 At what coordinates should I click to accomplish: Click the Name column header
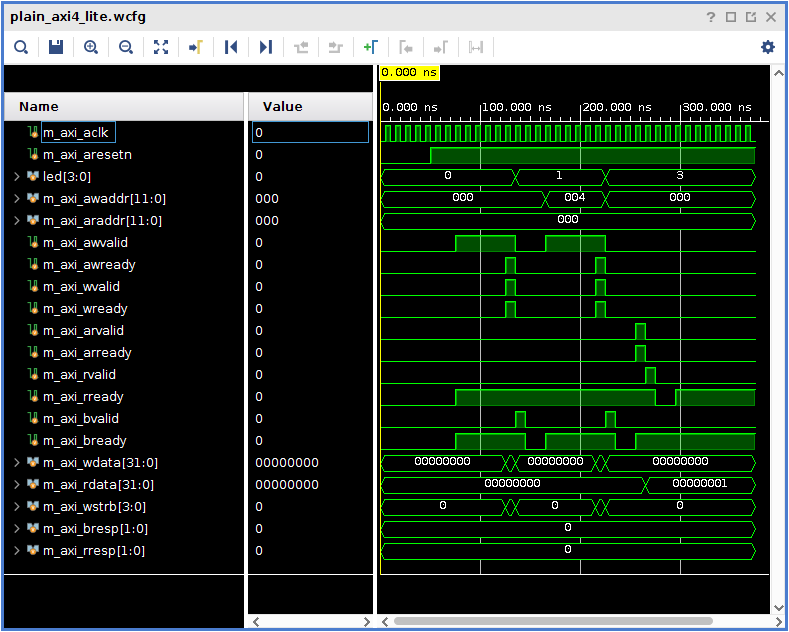point(124,107)
